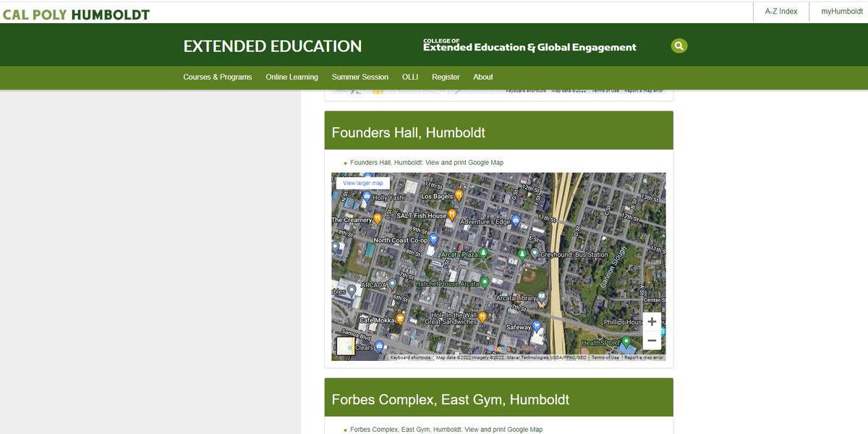
Task: Click the Phillips House map label
Action: coord(624,322)
